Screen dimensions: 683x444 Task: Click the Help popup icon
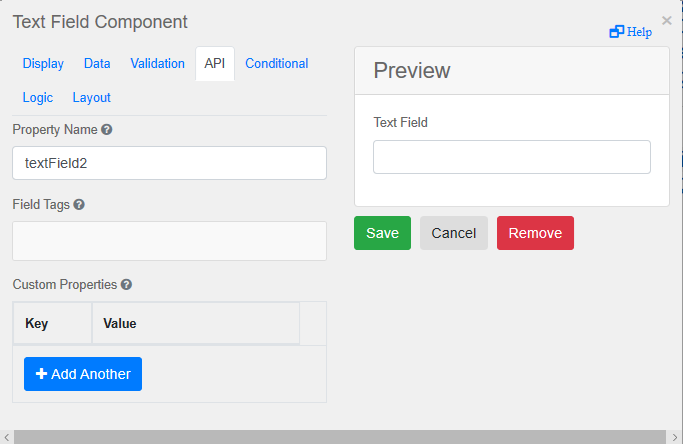pyautogui.click(x=616, y=32)
